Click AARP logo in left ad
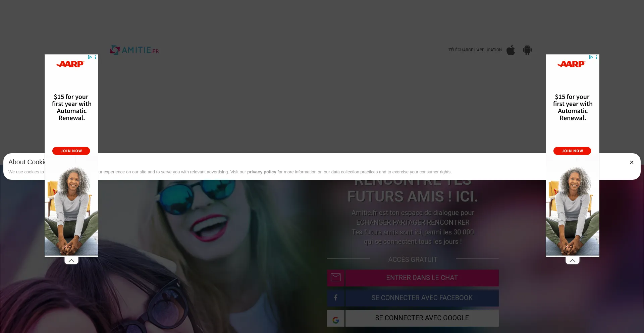Screen dimensions: 644x333 pos(70,64)
